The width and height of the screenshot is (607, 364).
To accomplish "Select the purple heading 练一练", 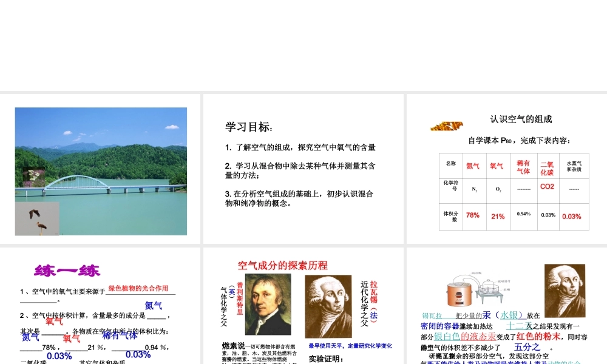I will 67,271.
